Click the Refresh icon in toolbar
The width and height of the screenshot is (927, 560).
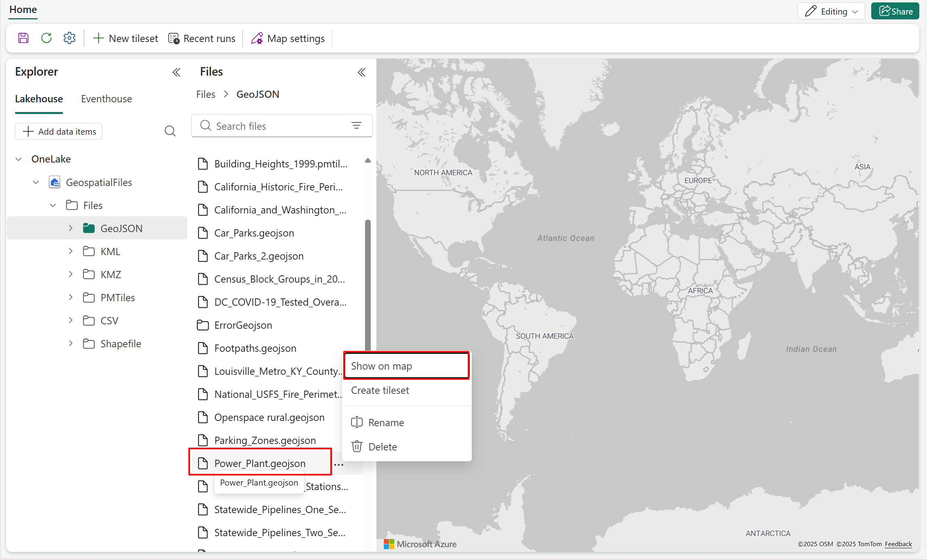point(46,38)
